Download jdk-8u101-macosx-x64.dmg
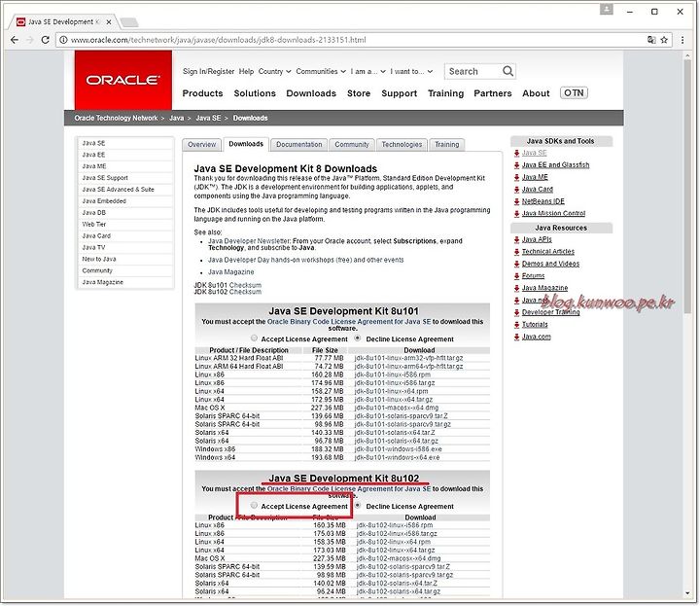The width and height of the screenshot is (700, 606). [x=397, y=408]
